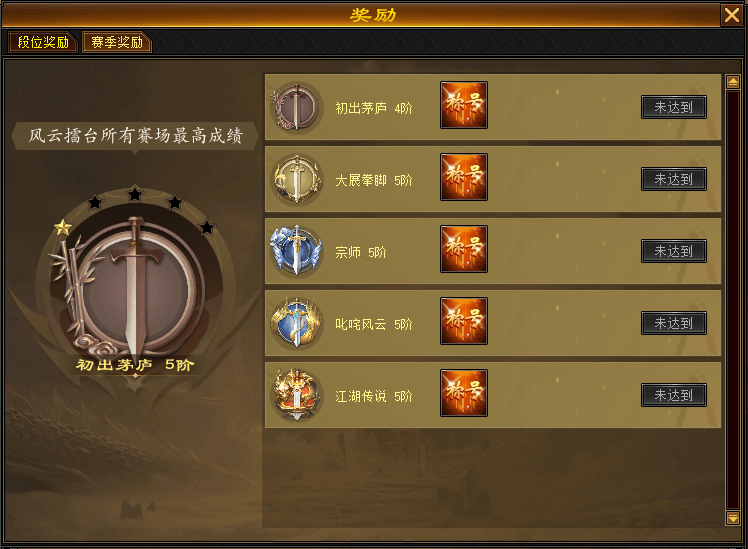The image size is (748, 549).
Task: Close the 奖励 window
Action: (732, 15)
